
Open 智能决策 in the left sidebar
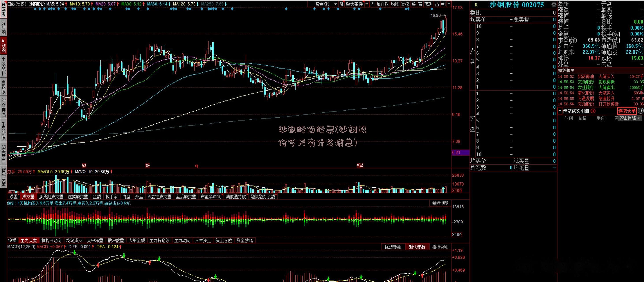3,177
